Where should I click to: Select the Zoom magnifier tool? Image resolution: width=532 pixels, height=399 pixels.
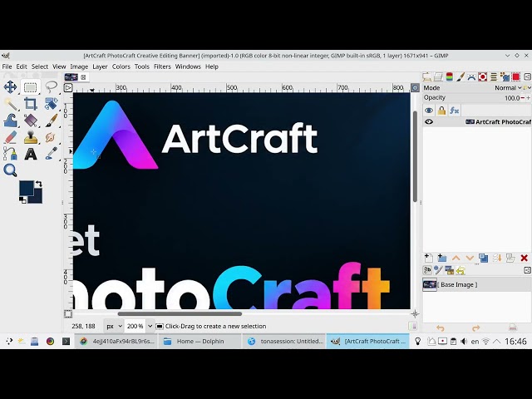(x=10, y=170)
